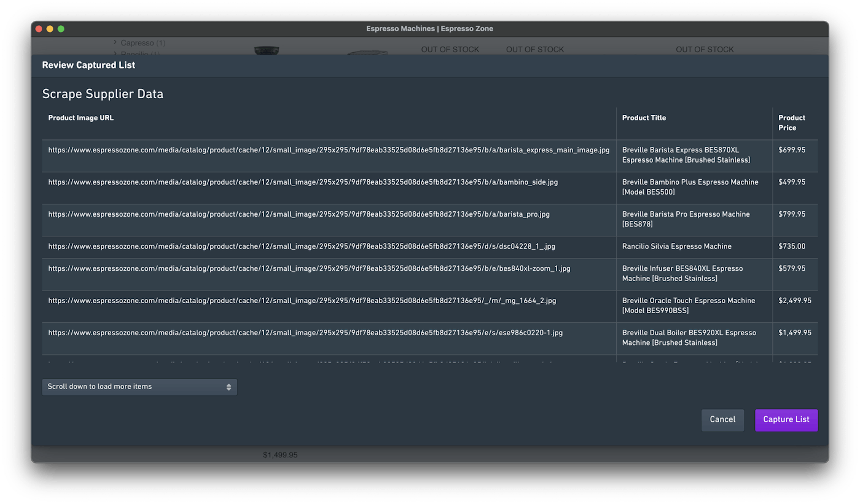
Task: Click the Review Captured List title
Action: (88, 65)
